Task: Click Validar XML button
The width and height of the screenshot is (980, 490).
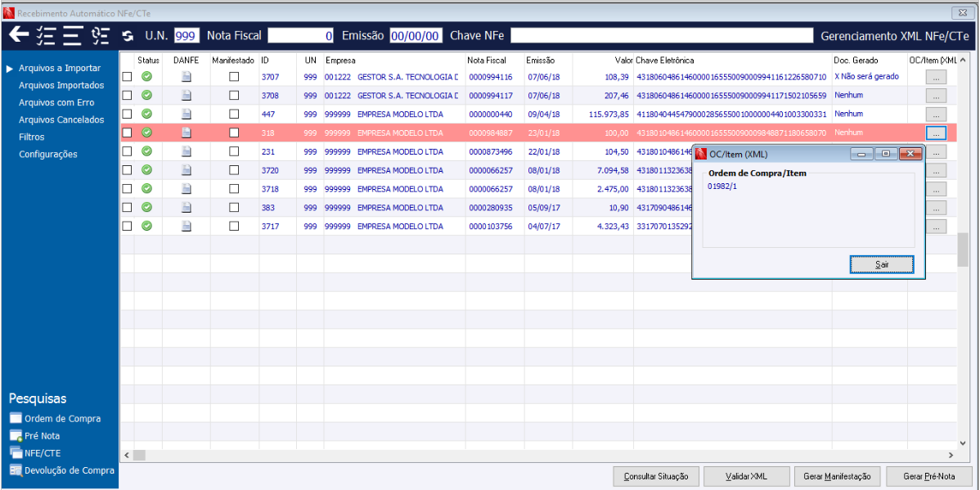Action: coord(747,476)
